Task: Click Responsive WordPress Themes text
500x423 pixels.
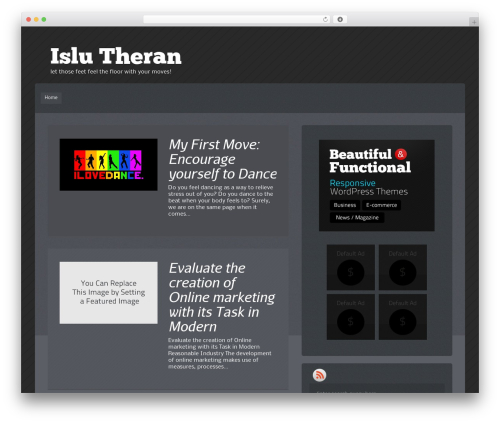Action: (369, 187)
